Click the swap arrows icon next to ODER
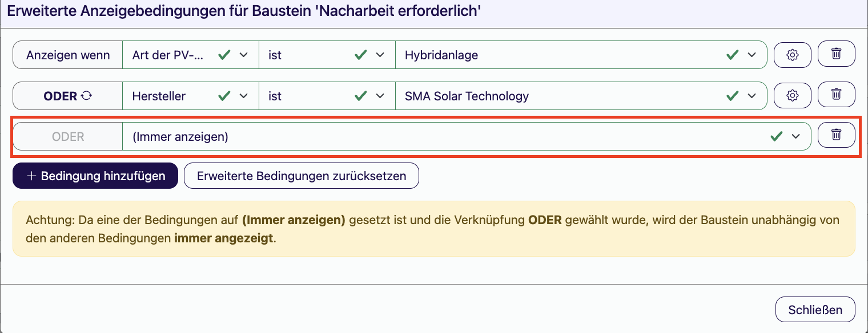Screen dimensions: 868x333 point(86,96)
